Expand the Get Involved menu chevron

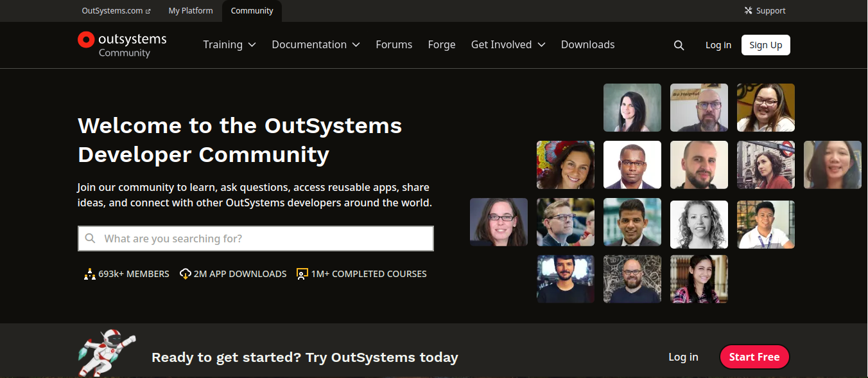pos(541,45)
